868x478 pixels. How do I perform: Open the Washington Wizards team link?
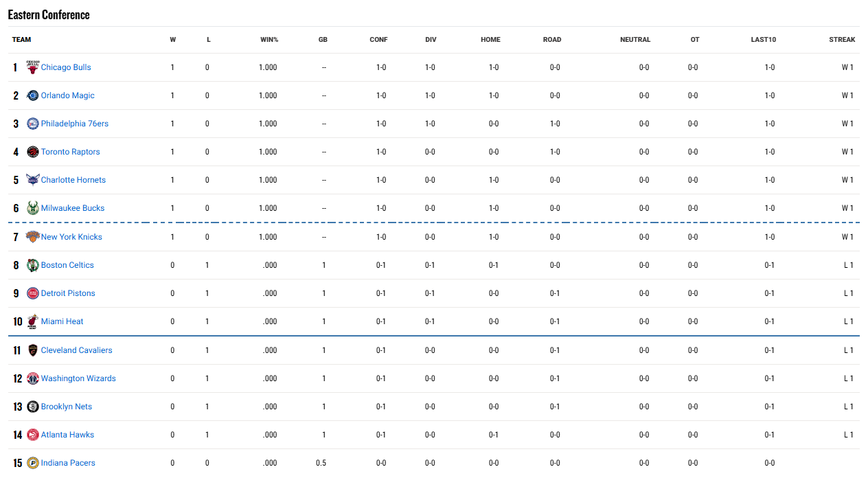[x=78, y=378]
